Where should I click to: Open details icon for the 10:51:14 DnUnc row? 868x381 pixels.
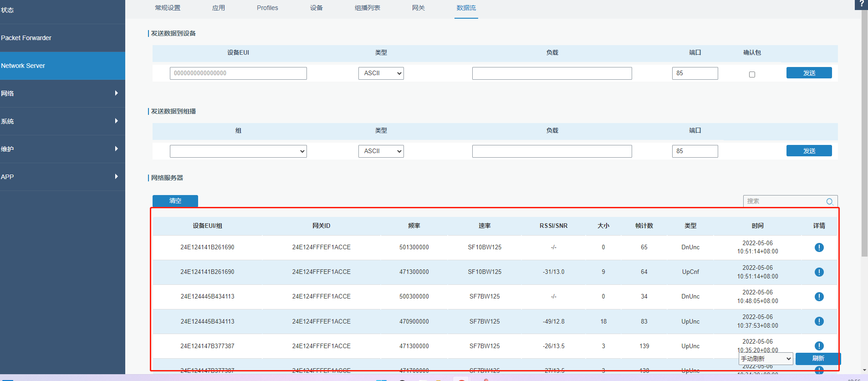point(819,247)
